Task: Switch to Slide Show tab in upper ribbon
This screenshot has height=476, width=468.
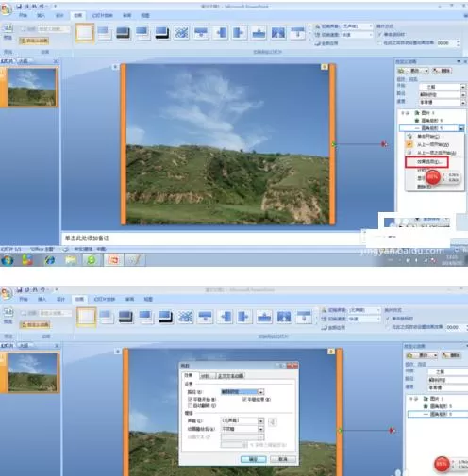Action: click(x=102, y=15)
